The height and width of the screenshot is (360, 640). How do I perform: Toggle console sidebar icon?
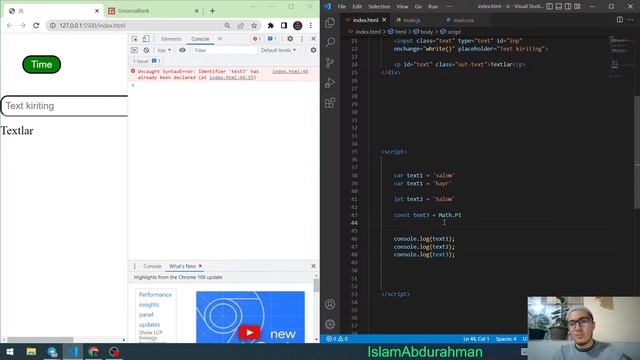134,50
